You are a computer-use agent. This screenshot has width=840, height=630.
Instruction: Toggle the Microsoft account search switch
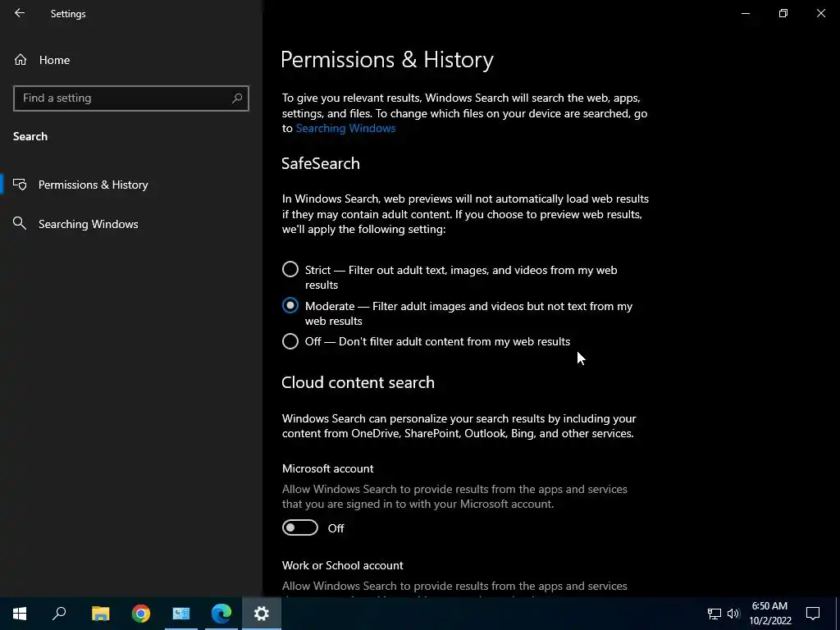[x=300, y=527]
